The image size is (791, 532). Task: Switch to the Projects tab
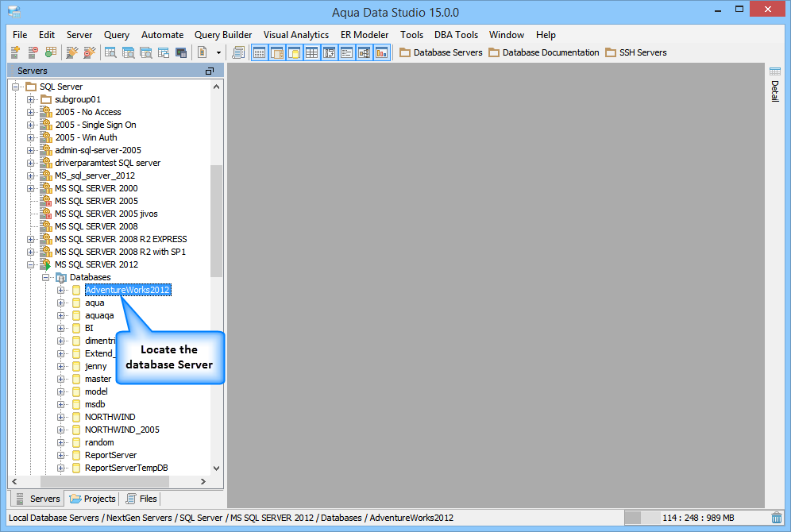(93, 498)
